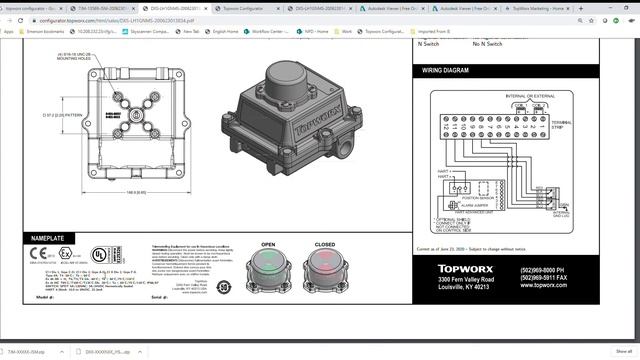Image resolution: width=640 pixels, height=360 pixels.
Task: Open the New Tab bookmark
Action: point(187,31)
